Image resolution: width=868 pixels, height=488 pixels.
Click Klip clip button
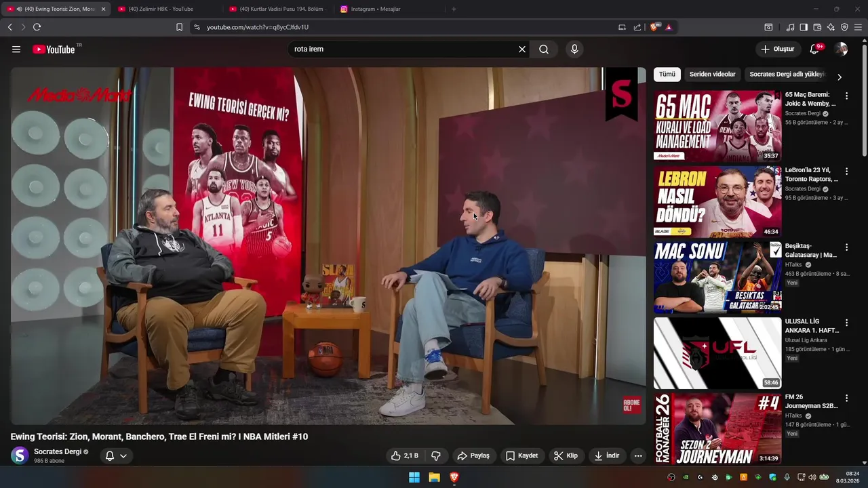pyautogui.click(x=566, y=455)
